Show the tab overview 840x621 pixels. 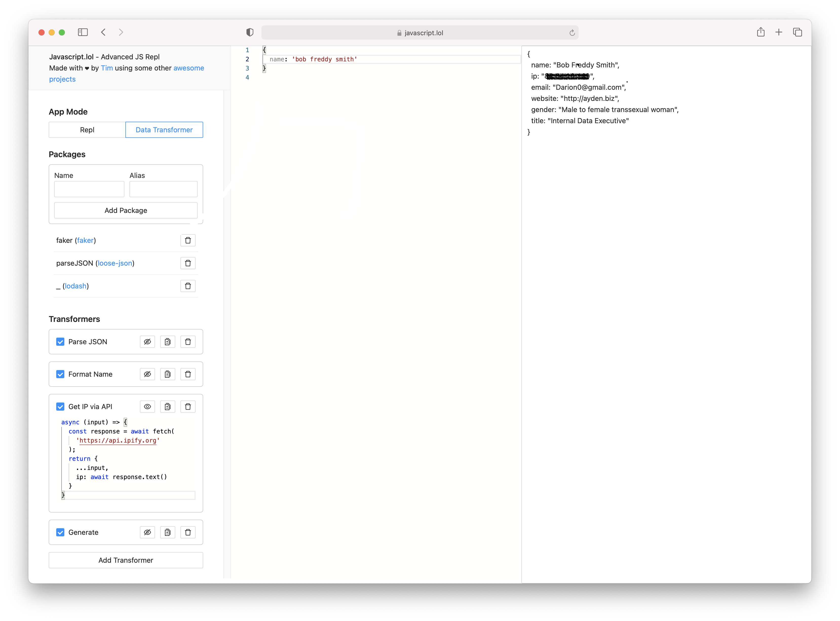tap(797, 32)
